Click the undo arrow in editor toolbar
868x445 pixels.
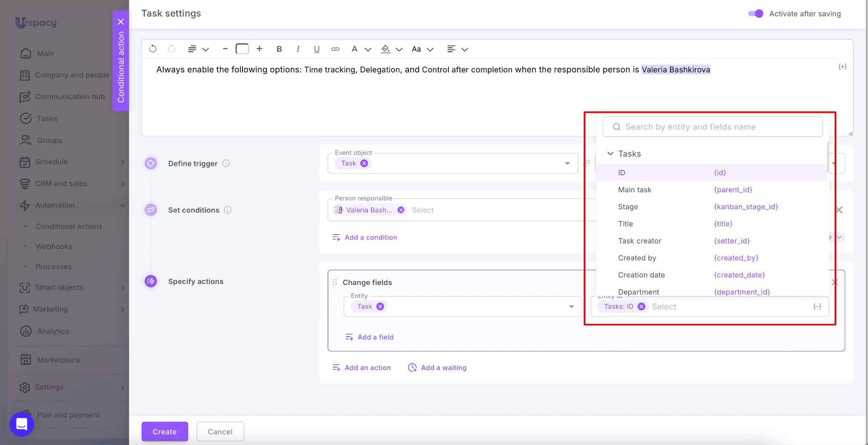point(153,49)
